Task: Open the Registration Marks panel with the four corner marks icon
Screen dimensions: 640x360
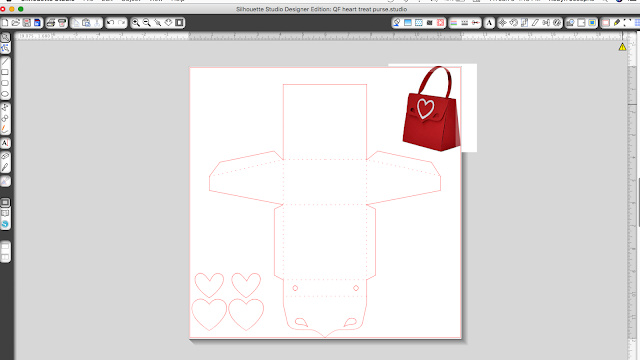Action: click(x=627, y=23)
